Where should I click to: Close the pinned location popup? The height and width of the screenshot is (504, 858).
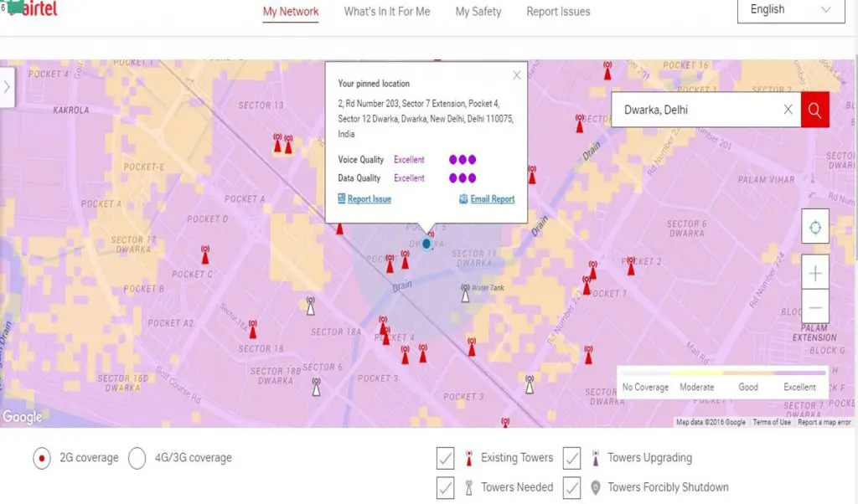516,75
